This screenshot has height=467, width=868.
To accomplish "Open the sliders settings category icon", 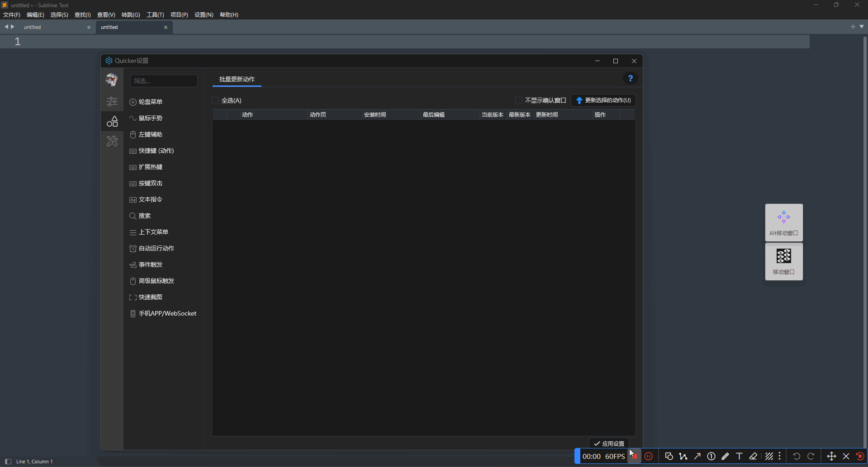I will (x=112, y=101).
